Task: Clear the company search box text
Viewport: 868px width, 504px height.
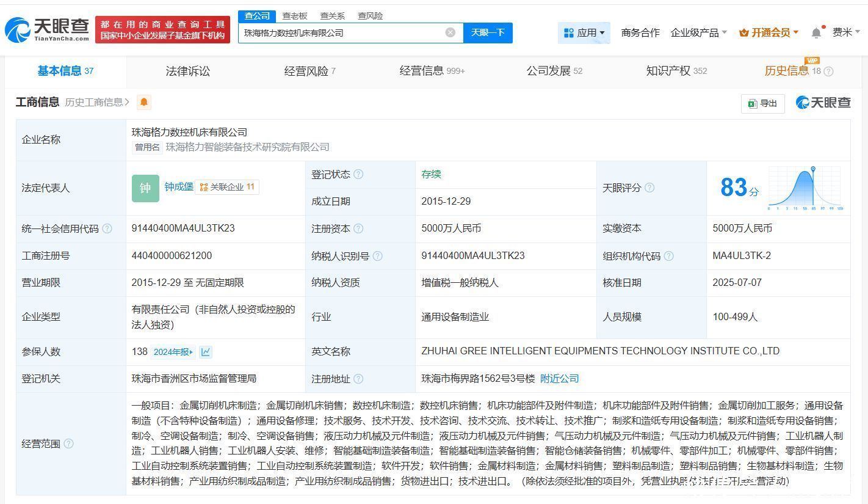Action: tap(450, 32)
